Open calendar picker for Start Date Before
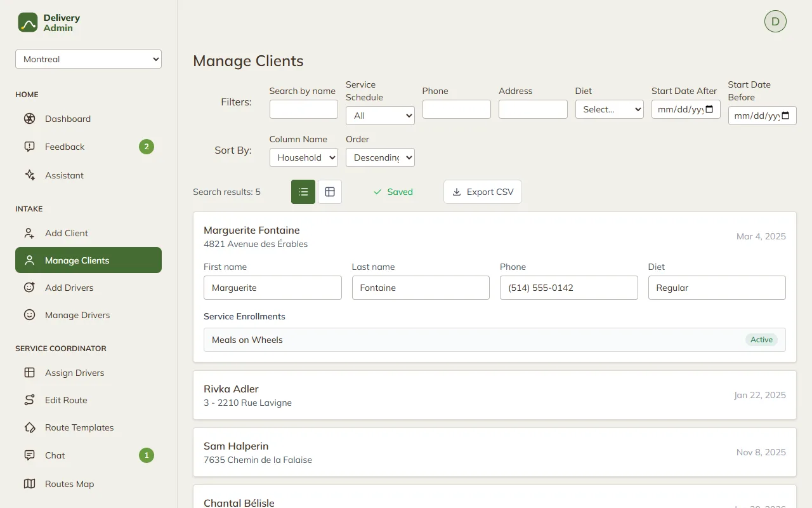Image resolution: width=812 pixels, height=508 pixels. [x=785, y=116]
